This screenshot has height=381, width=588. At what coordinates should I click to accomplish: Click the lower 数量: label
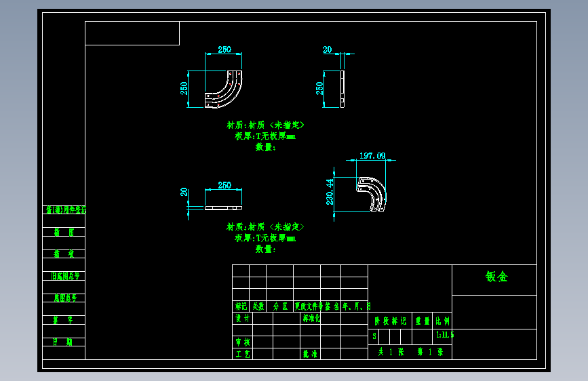coord(265,249)
